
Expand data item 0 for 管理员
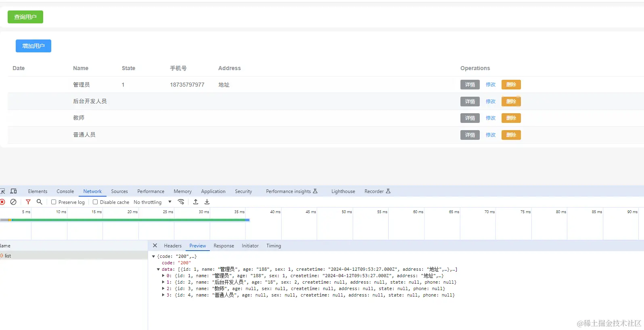click(163, 276)
